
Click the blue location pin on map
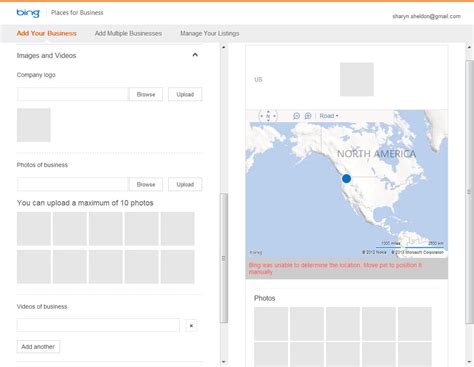click(346, 179)
